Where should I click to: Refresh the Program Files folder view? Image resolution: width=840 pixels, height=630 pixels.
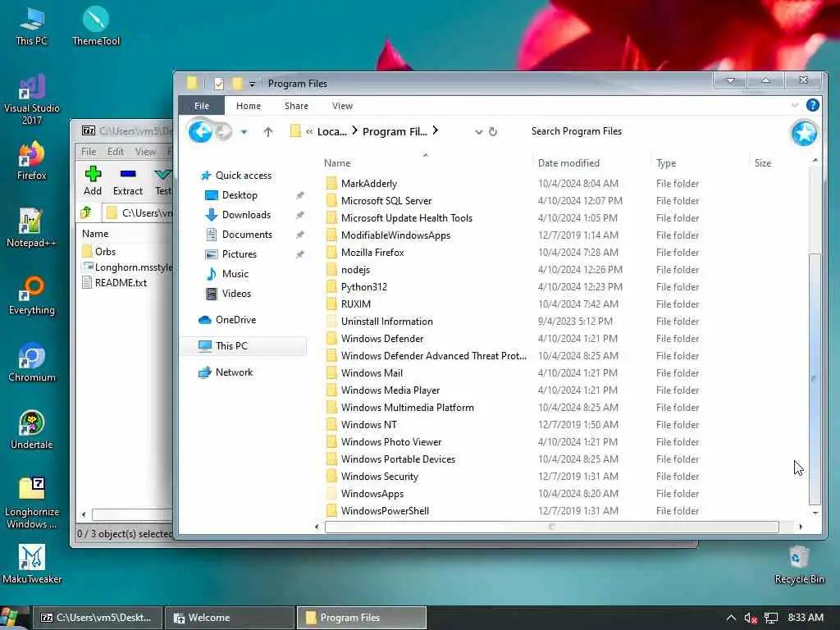click(x=493, y=131)
